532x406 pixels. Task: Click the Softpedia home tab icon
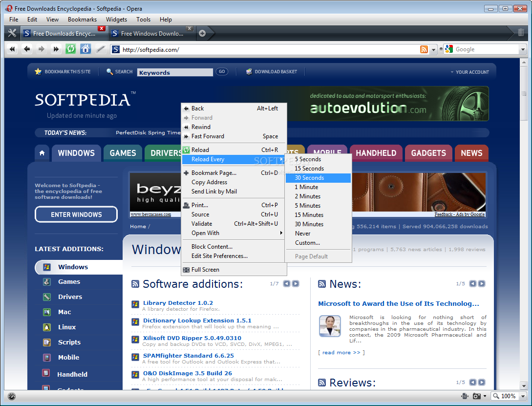42,153
